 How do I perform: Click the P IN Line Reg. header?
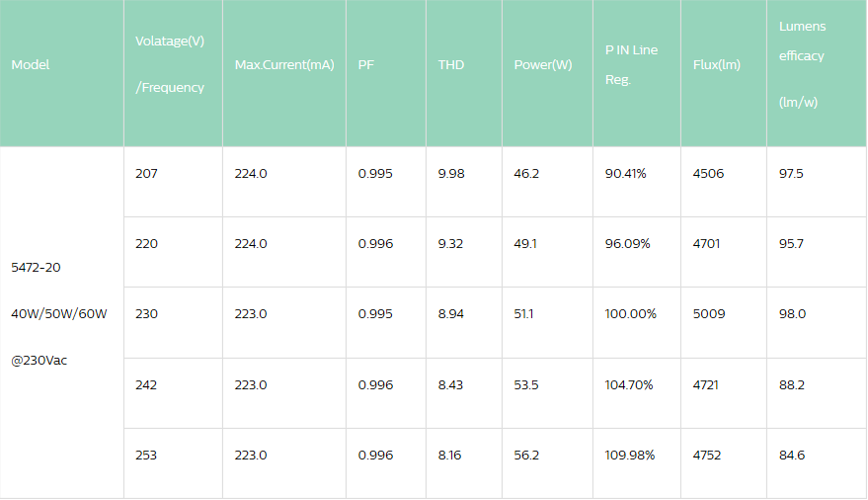(x=631, y=65)
